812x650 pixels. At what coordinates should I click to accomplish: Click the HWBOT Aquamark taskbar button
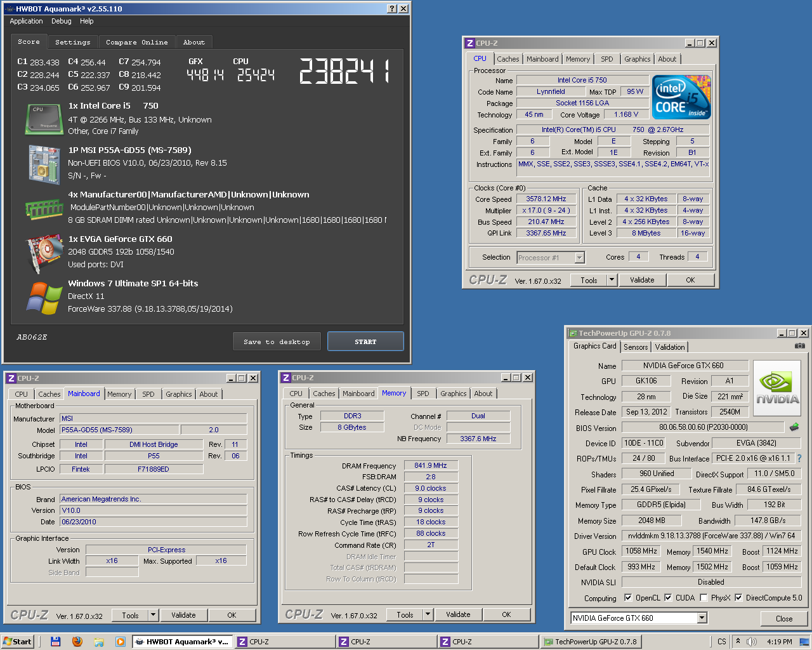183,642
